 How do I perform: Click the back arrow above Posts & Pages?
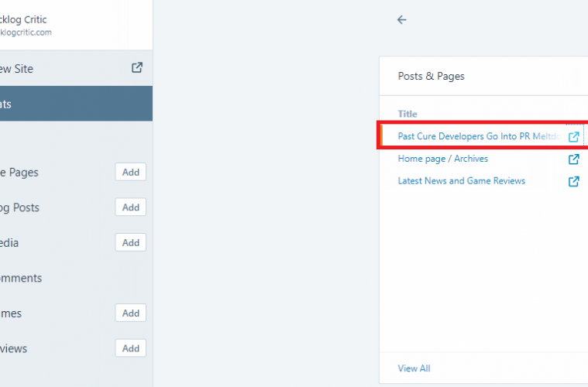point(401,19)
